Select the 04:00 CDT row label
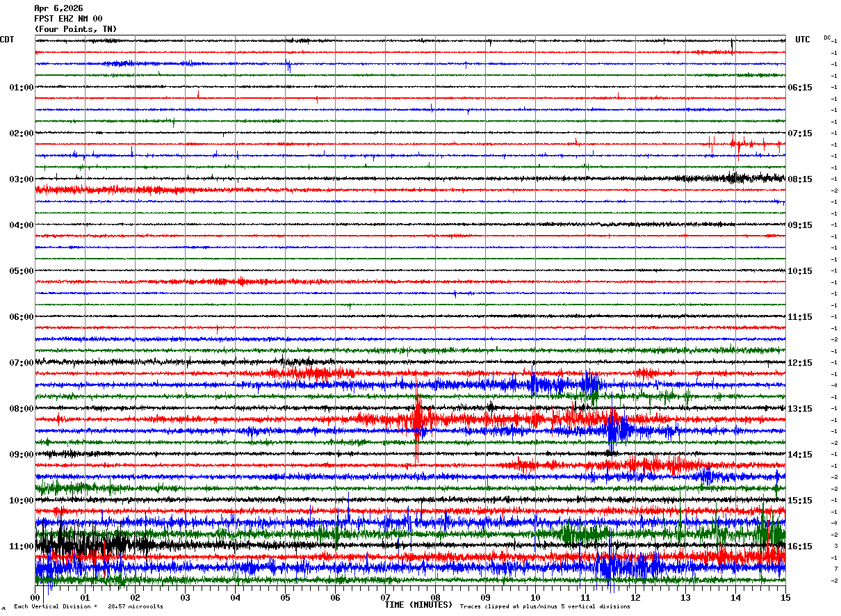Screen dimensions: 841x616 (x=22, y=225)
